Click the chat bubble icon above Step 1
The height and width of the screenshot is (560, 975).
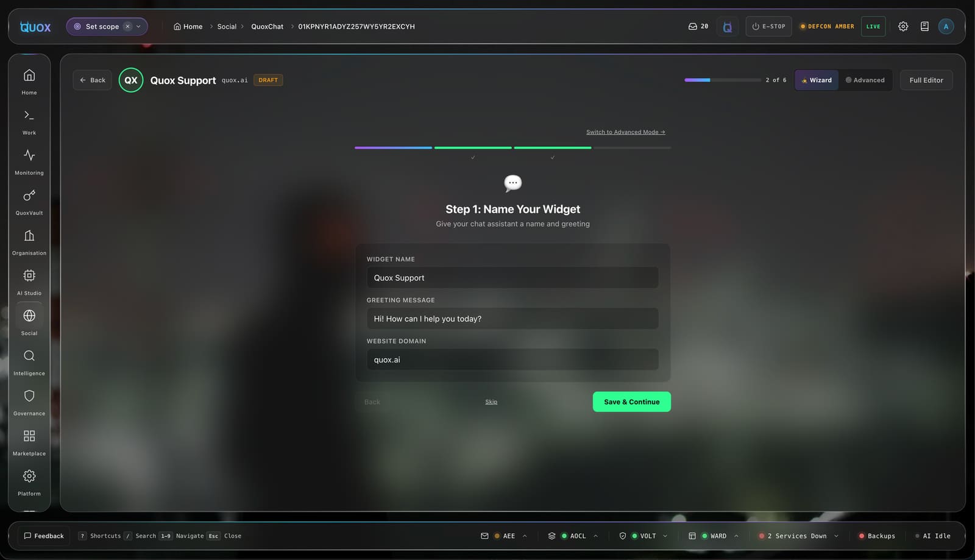513,183
